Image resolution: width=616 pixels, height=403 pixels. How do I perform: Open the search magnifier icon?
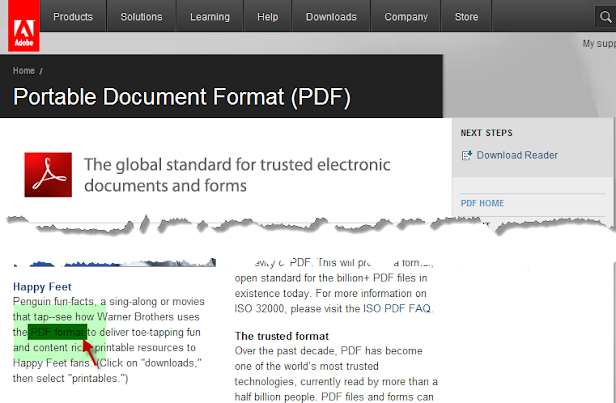(x=605, y=17)
